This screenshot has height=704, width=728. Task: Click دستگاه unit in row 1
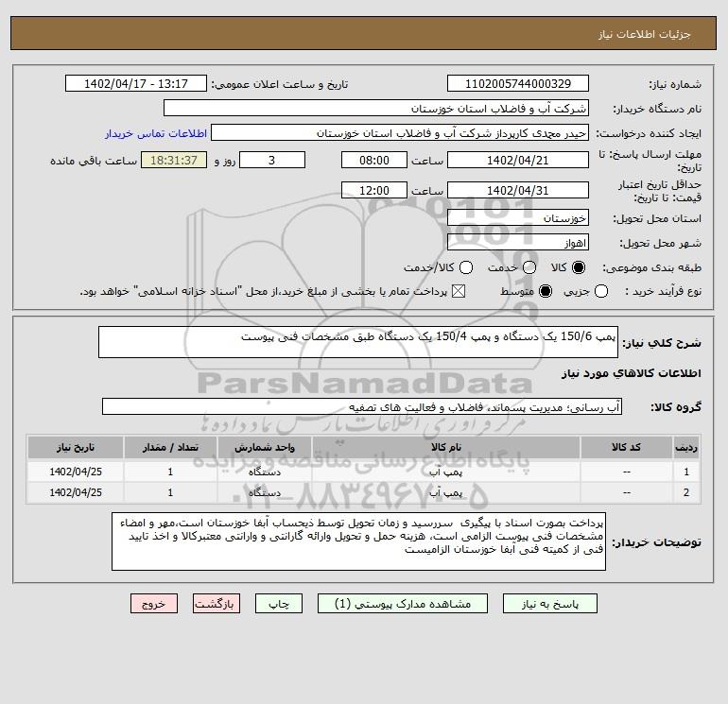click(x=264, y=472)
